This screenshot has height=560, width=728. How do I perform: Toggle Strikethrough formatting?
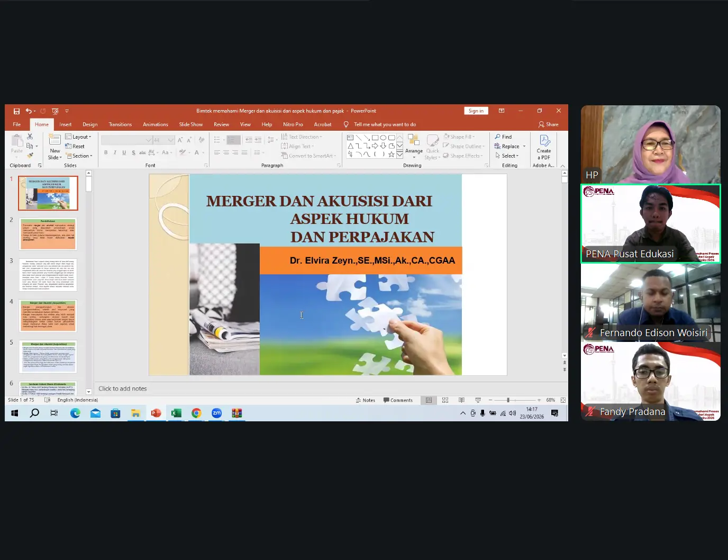(x=142, y=152)
